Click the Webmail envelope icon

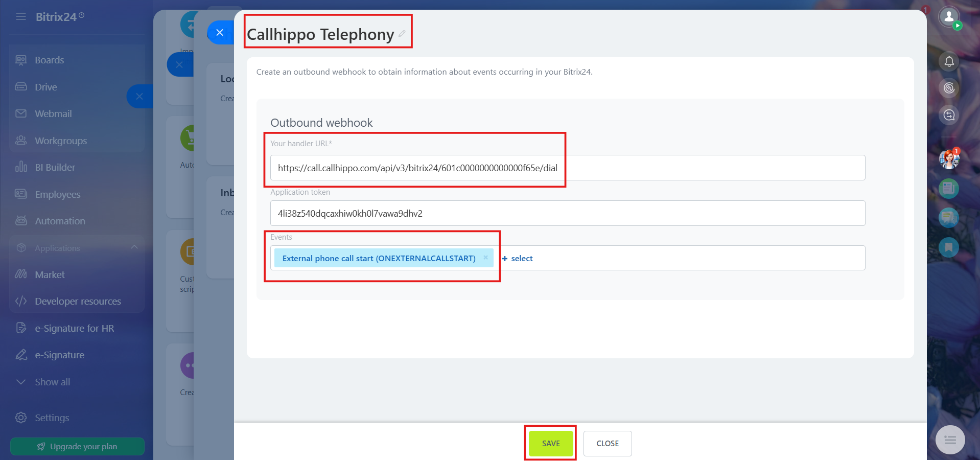click(x=21, y=113)
